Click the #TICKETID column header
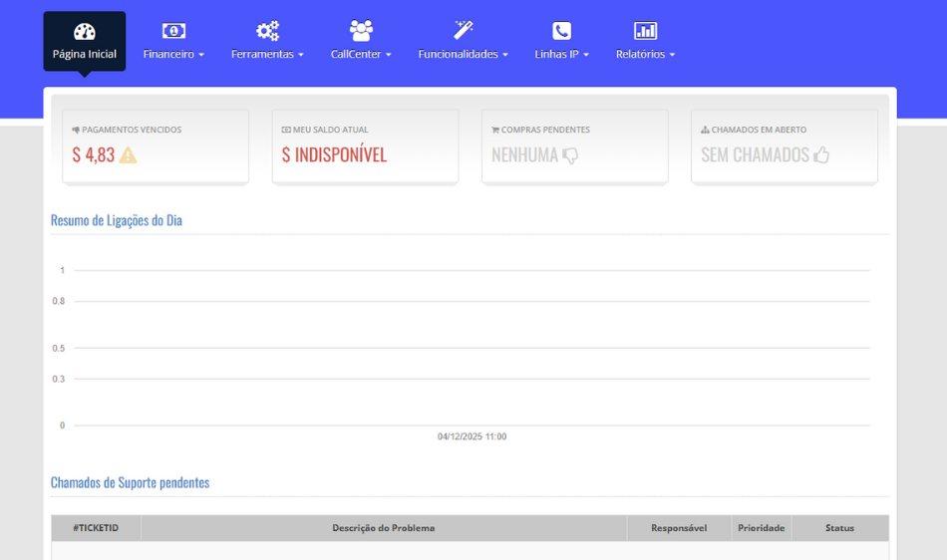The image size is (947, 560). [x=96, y=528]
